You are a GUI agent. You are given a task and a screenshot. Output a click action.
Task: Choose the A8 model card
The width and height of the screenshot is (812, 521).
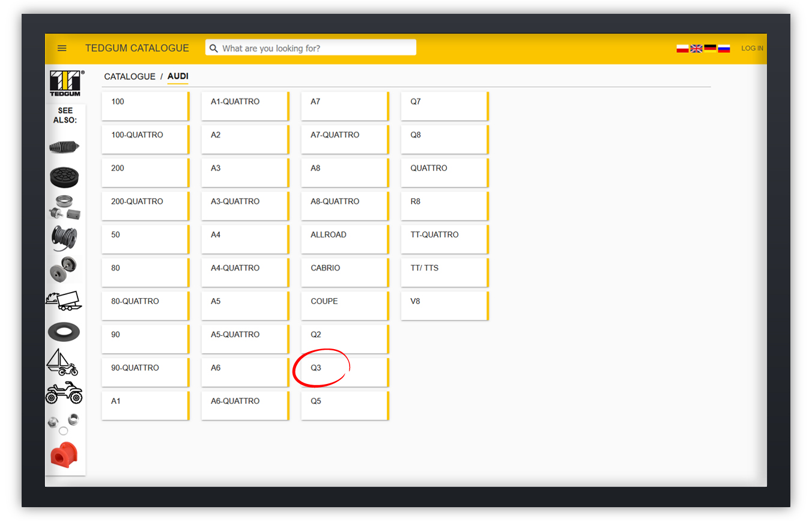345,173
